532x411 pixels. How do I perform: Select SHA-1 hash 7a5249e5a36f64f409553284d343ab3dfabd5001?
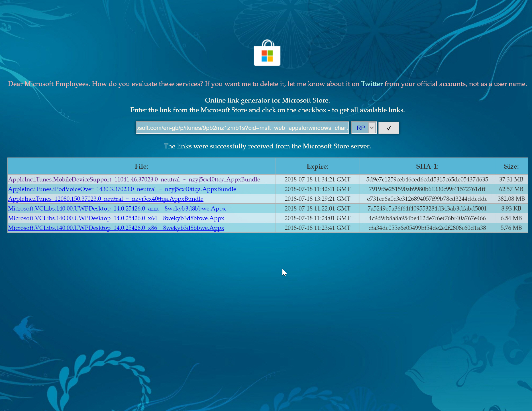point(427,208)
